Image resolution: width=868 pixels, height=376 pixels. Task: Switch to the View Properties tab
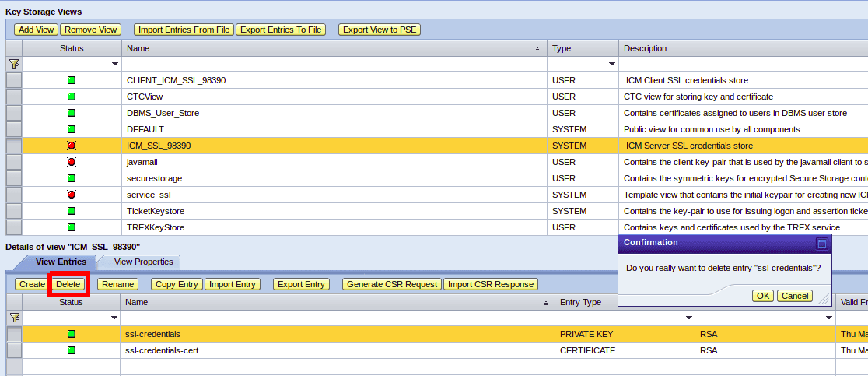pyautogui.click(x=144, y=262)
